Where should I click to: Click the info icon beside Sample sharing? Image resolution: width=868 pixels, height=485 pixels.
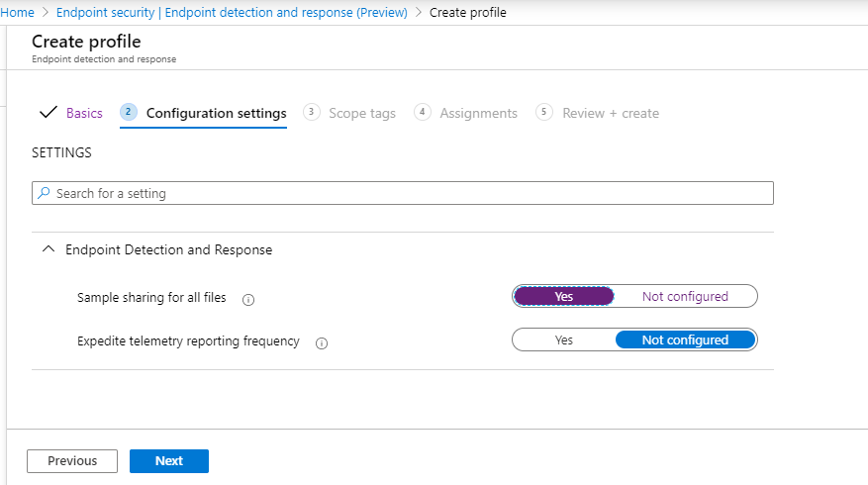click(249, 298)
